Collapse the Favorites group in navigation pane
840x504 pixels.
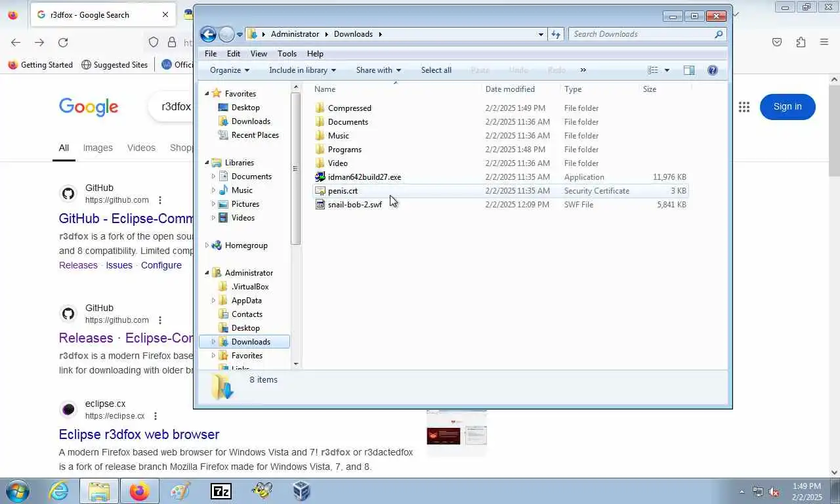pos(207,94)
